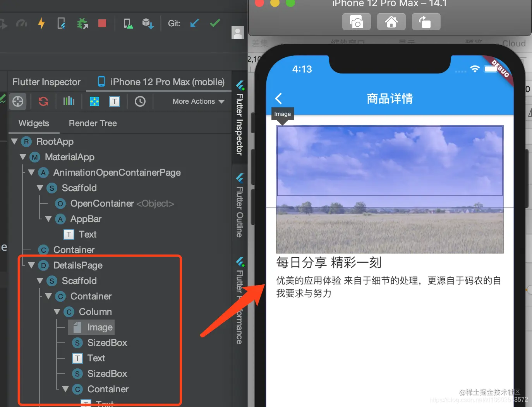Collapse the DetailsPage tree node
The width and height of the screenshot is (532, 407).
point(31,265)
